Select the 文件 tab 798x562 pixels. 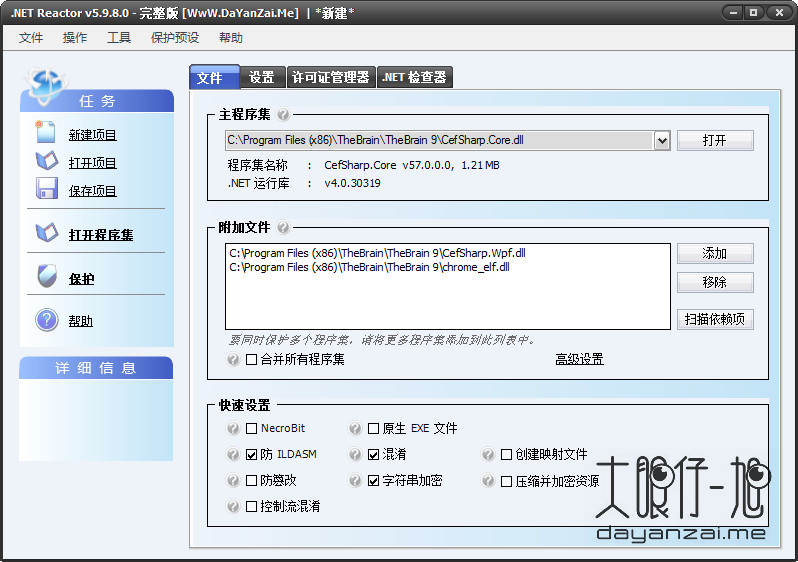coord(214,77)
